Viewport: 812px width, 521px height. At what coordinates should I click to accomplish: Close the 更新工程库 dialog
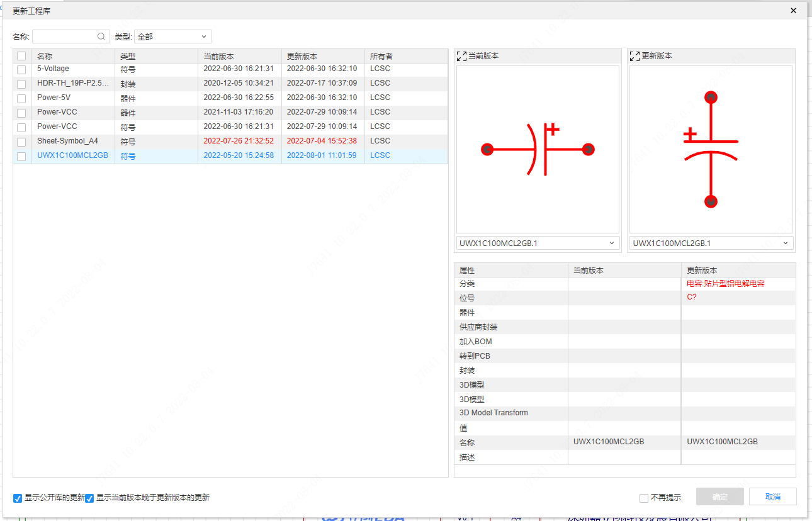[794, 11]
